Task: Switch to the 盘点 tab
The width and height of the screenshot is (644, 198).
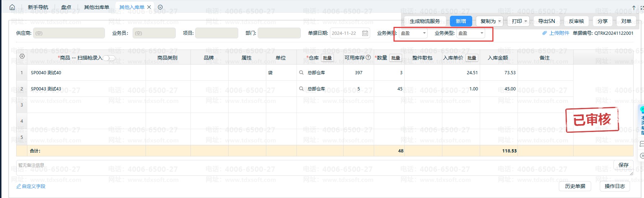Action: pos(66,7)
